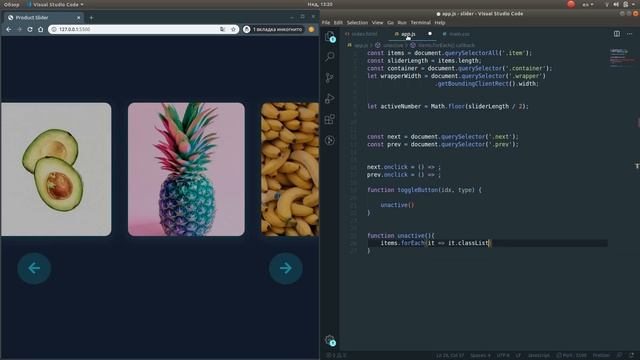Image resolution: width=640 pixels, height=360 pixels.
Task: Open the Edit menu
Action: point(338,22)
